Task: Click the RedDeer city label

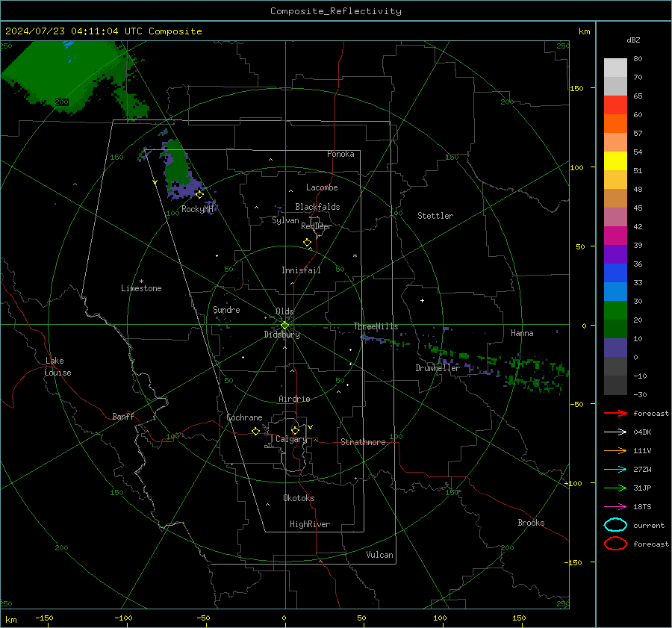Action: pos(317,226)
